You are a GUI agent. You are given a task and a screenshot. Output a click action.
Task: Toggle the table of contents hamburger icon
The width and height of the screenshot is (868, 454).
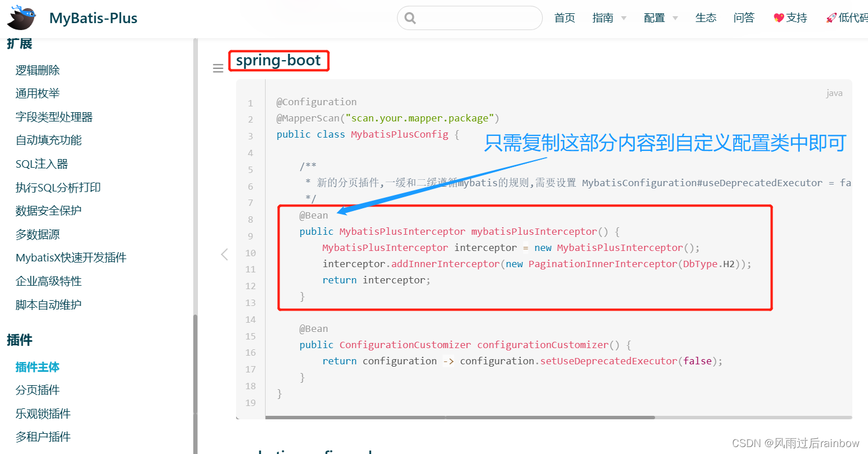tap(218, 68)
